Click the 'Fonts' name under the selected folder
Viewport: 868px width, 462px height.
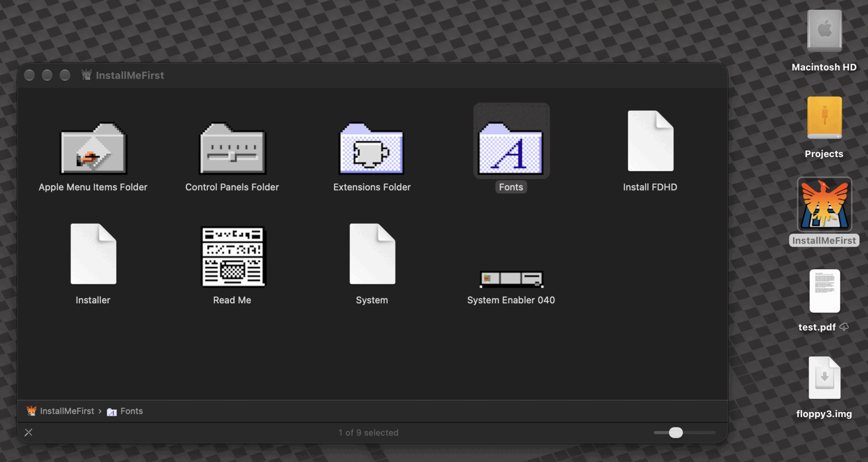click(x=511, y=187)
